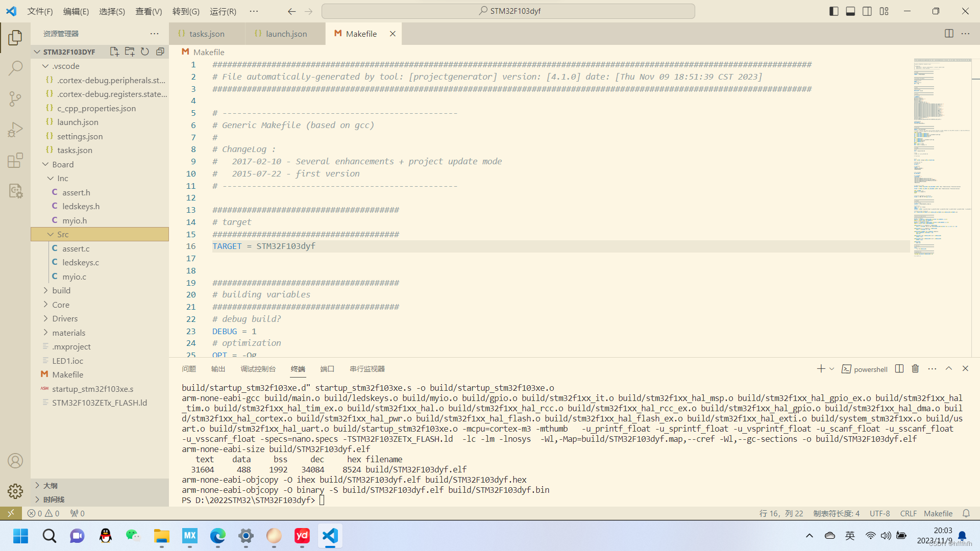Image resolution: width=980 pixels, height=551 pixels.
Task: Open the Search view in activity bar
Action: [15, 68]
